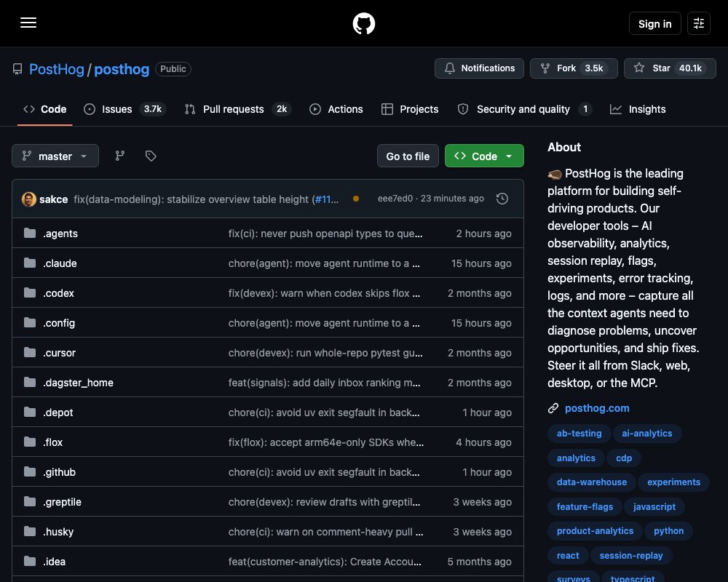Select the python topic tag

click(x=668, y=531)
